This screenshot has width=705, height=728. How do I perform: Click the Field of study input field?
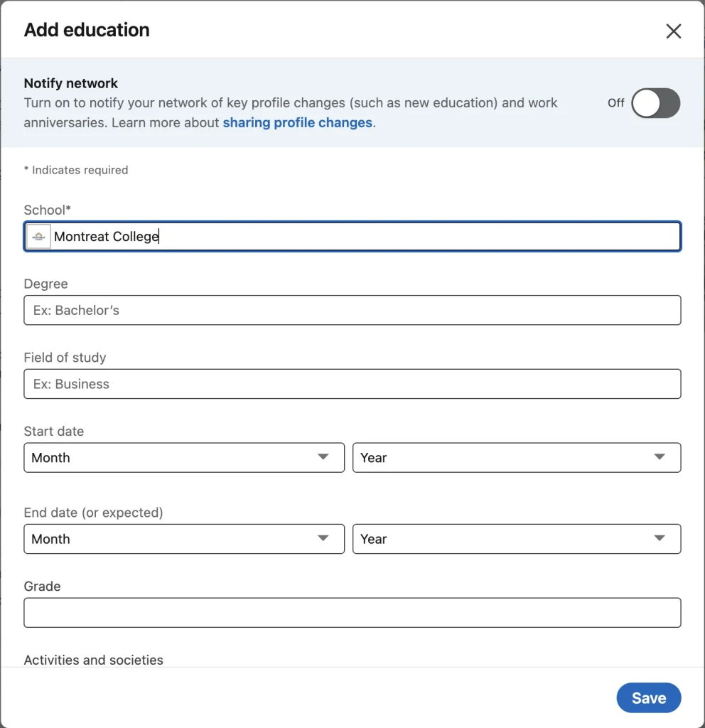pos(352,384)
